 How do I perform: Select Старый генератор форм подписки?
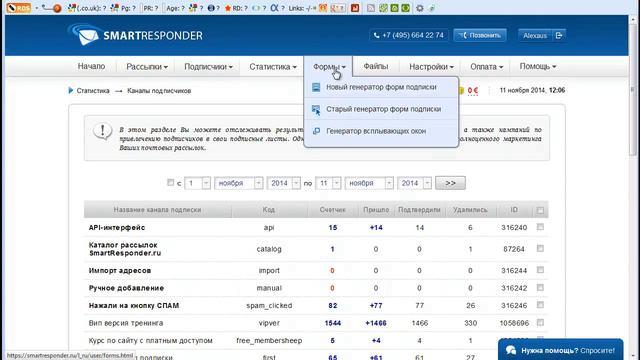tap(381, 109)
